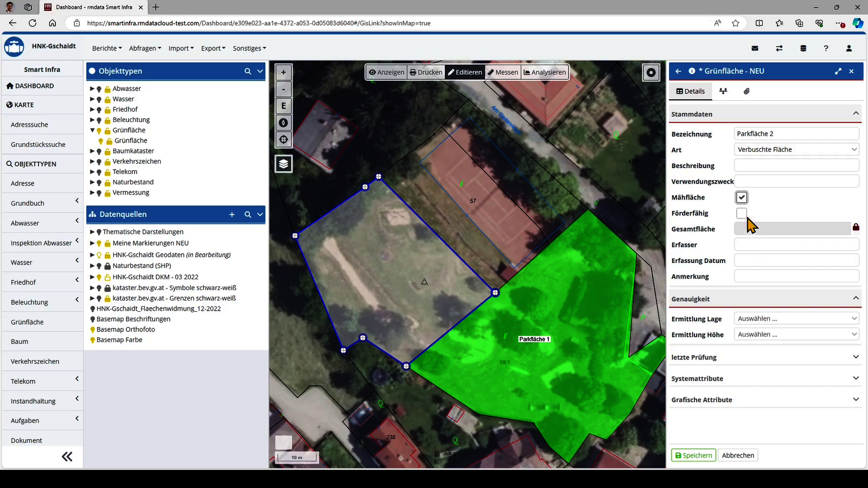868x488 pixels.
Task: Open the mail envelope icon in header
Action: click(755, 48)
